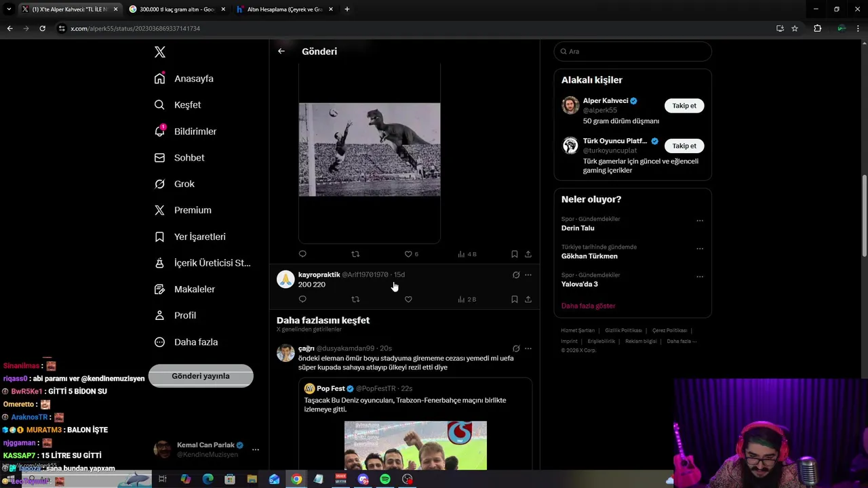Click page vertical scrollbar
The image size is (868, 488).
click(x=864, y=216)
